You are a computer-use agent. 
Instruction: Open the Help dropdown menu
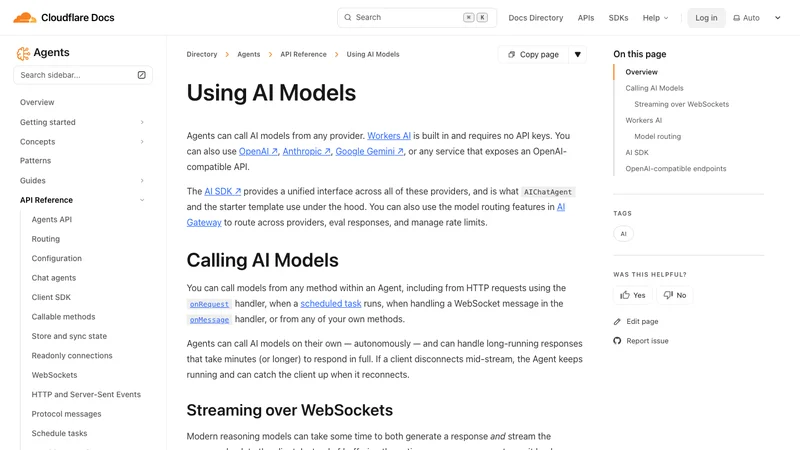[655, 18]
